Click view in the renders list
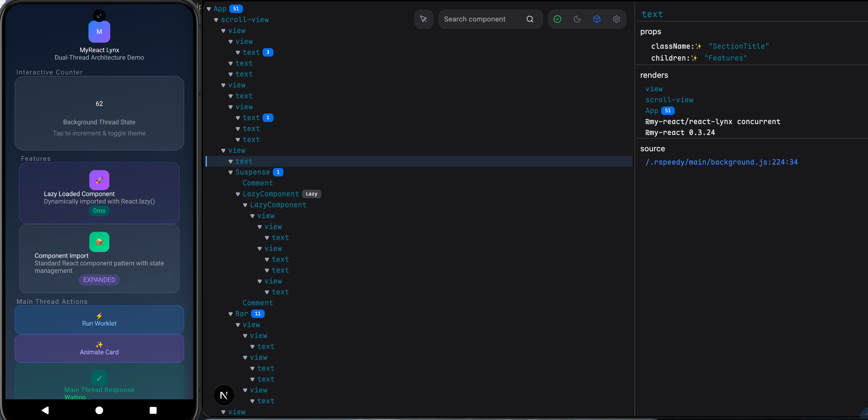Image resolution: width=868 pixels, height=420 pixels. point(654,89)
